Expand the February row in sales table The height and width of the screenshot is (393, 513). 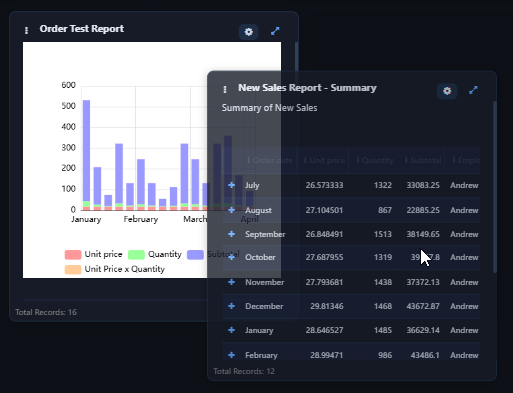coord(231,355)
